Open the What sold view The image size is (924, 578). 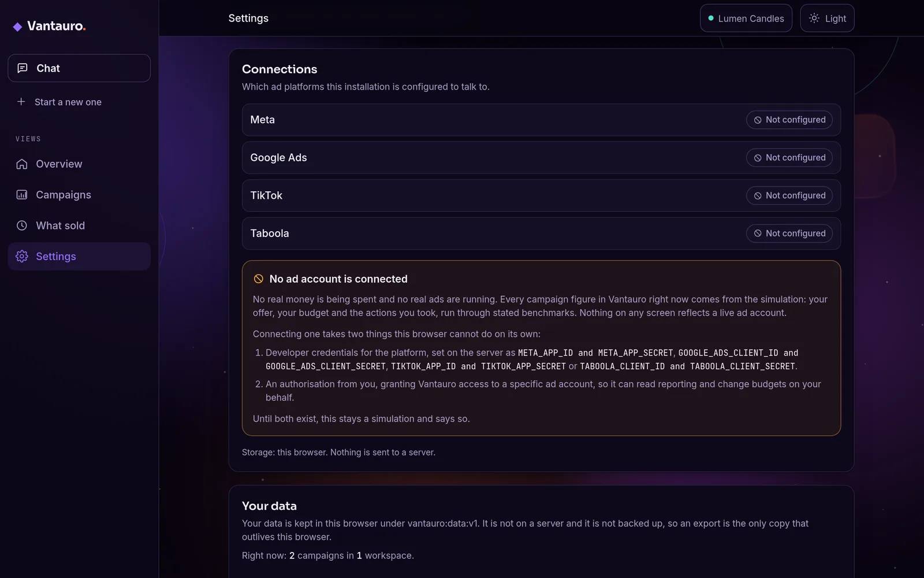(79, 225)
